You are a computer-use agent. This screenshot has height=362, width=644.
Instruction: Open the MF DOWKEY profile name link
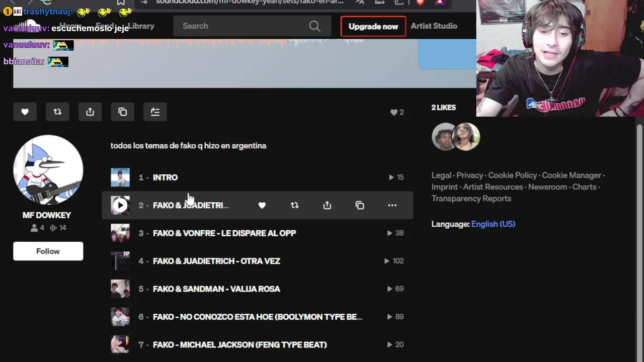[47, 215]
